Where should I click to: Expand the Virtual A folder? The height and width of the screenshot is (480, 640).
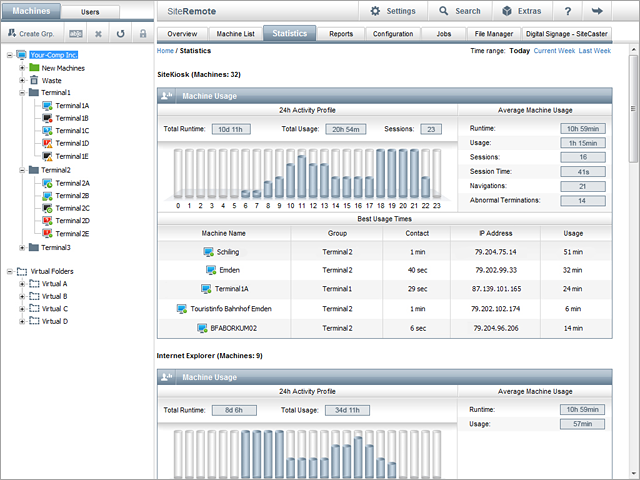[x=22, y=284]
